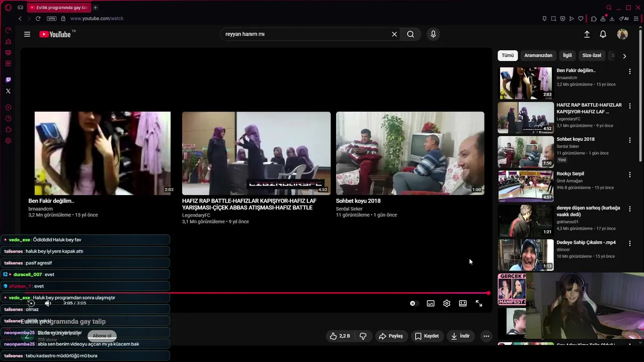Go back to the previous page
Image resolution: width=644 pixels, height=362 pixels.
point(20,19)
